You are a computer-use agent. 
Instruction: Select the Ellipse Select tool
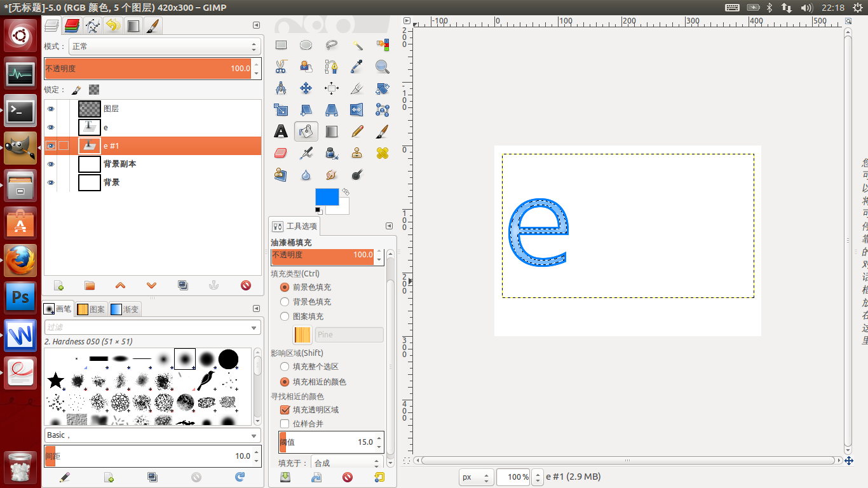click(306, 45)
